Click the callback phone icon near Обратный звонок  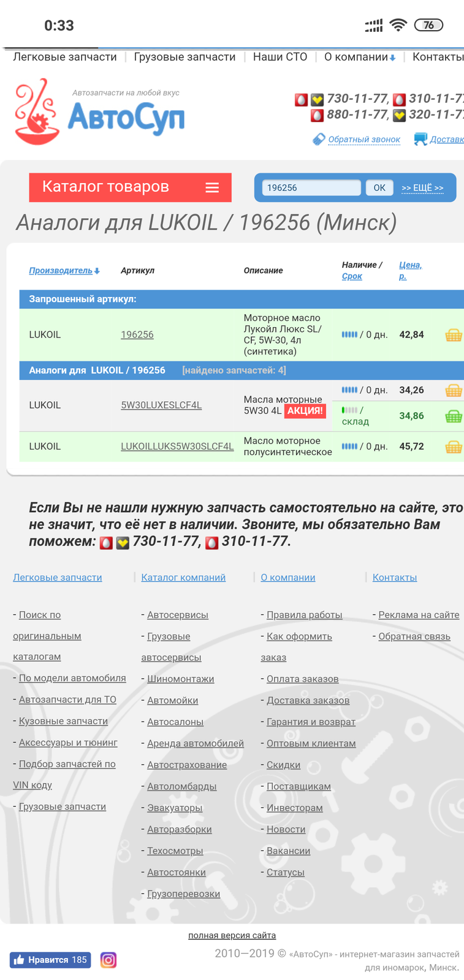(x=319, y=140)
